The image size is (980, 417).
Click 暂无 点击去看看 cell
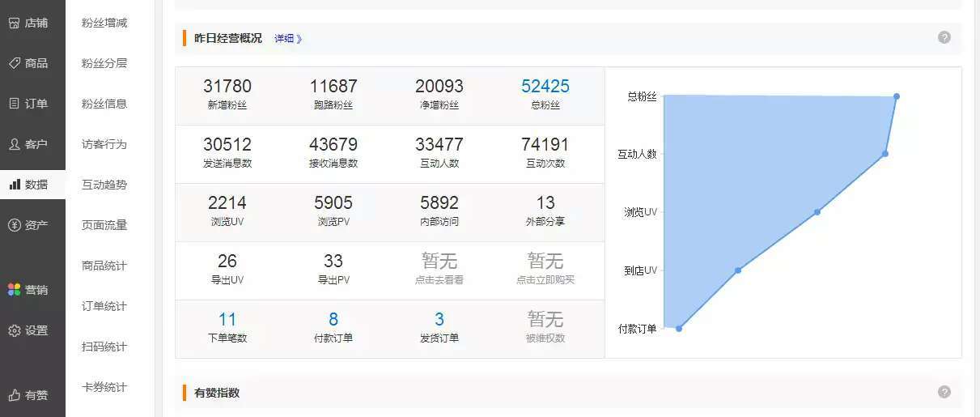[439, 269]
